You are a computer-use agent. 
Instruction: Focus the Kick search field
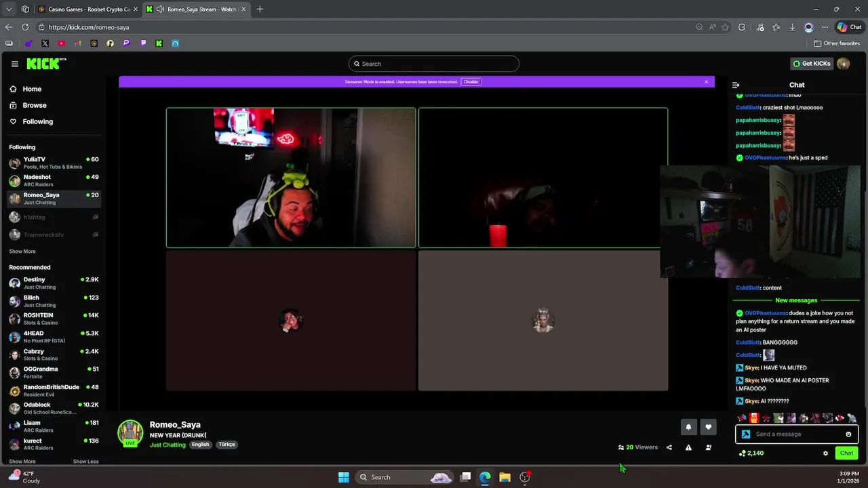tap(434, 64)
